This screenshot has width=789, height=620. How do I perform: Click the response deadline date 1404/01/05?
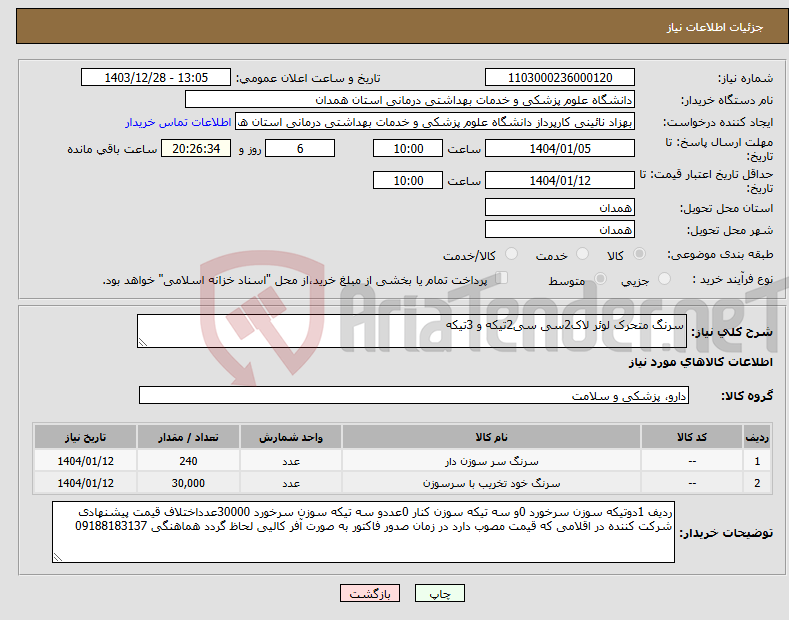(560, 148)
